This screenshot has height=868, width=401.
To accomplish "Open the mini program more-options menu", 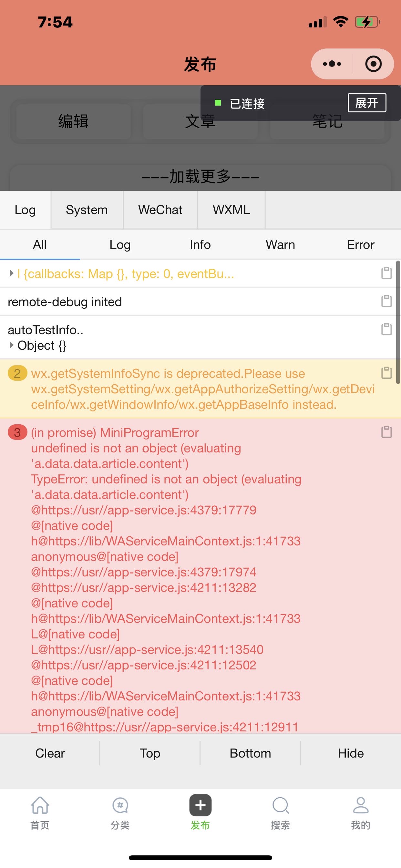I will pos(332,64).
